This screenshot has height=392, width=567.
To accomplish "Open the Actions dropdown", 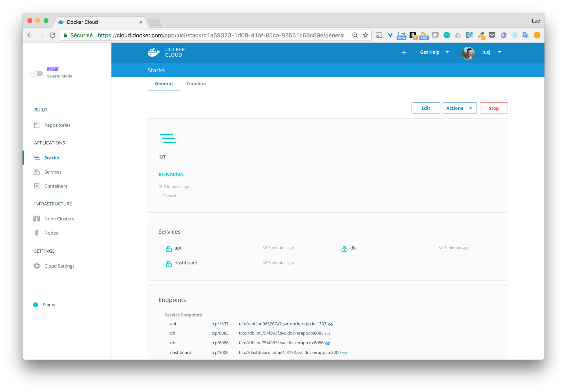I will pos(459,108).
